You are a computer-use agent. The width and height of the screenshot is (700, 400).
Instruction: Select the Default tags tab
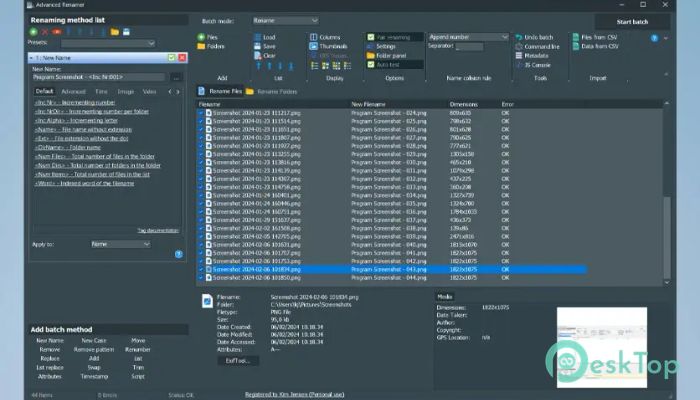click(x=44, y=91)
